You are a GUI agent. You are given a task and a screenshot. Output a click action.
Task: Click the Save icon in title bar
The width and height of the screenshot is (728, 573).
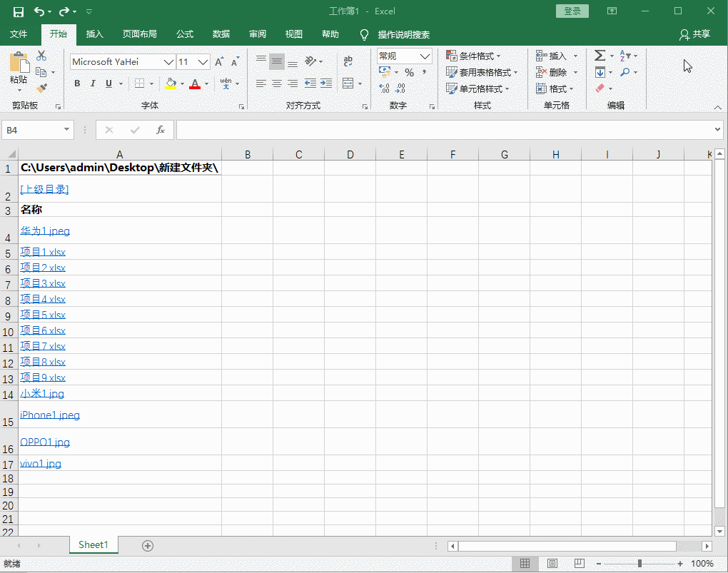point(19,11)
